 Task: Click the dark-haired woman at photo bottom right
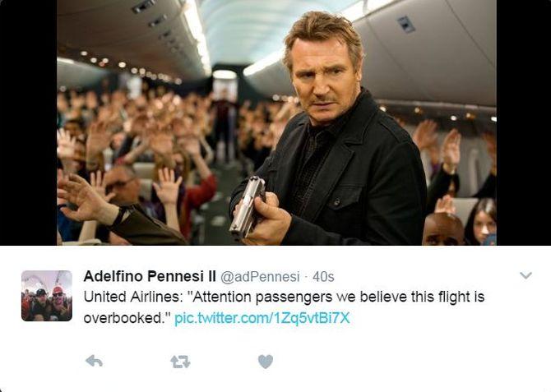(480, 222)
